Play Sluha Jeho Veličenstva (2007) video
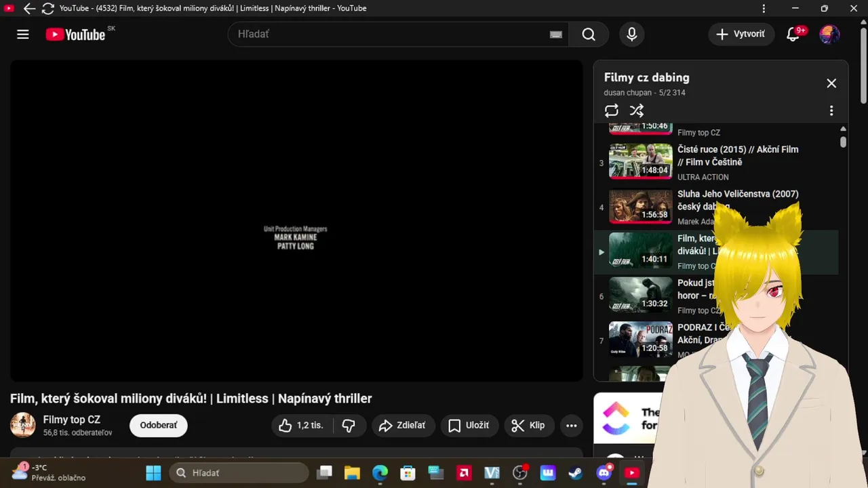 click(716, 207)
